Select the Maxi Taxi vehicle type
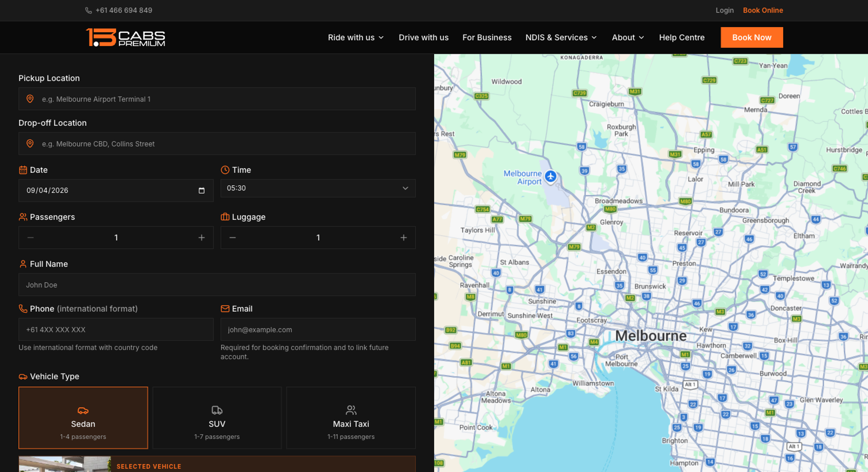This screenshot has width=868, height=472. click(x=351, y=418)
